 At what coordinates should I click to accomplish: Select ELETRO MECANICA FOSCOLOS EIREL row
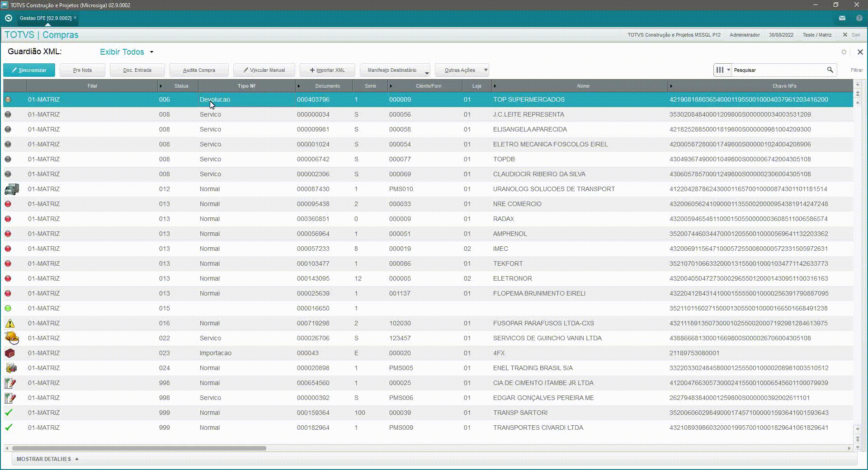[428, 144]
